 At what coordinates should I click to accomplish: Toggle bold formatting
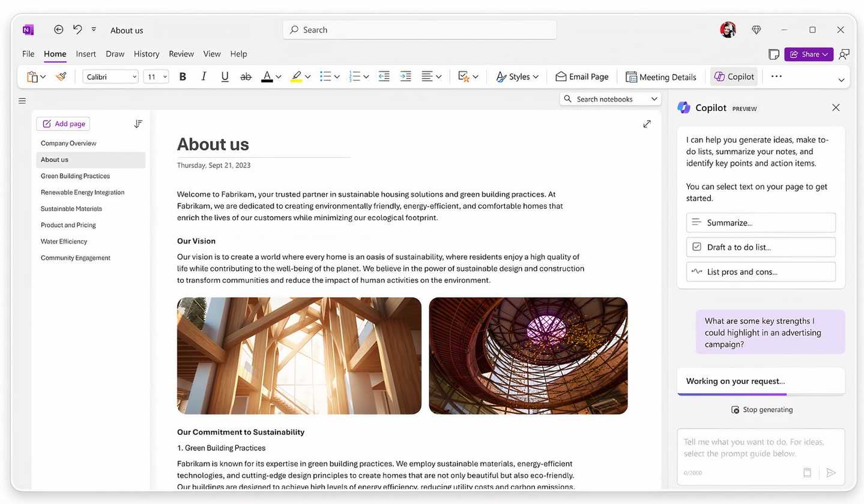tap(183, 76)
